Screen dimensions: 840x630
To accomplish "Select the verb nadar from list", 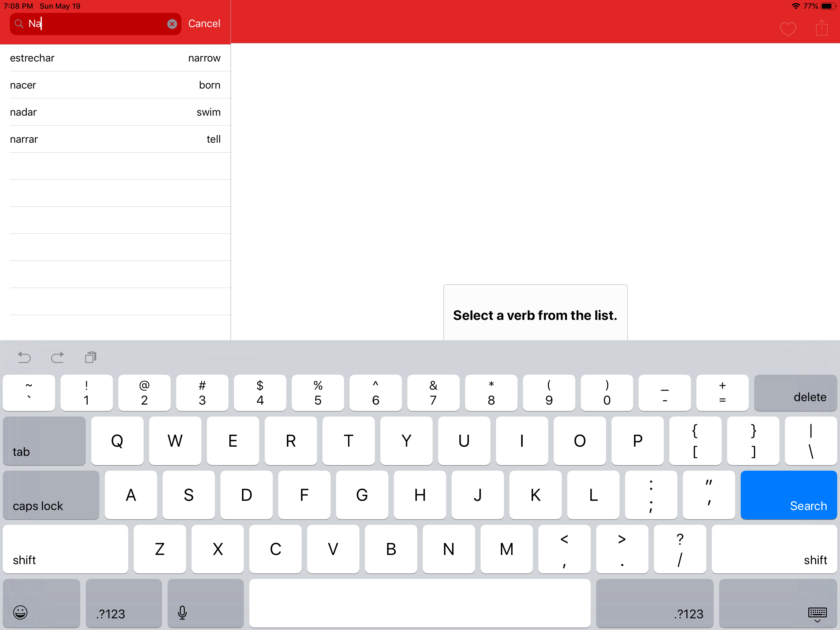I will coord(115,112).
